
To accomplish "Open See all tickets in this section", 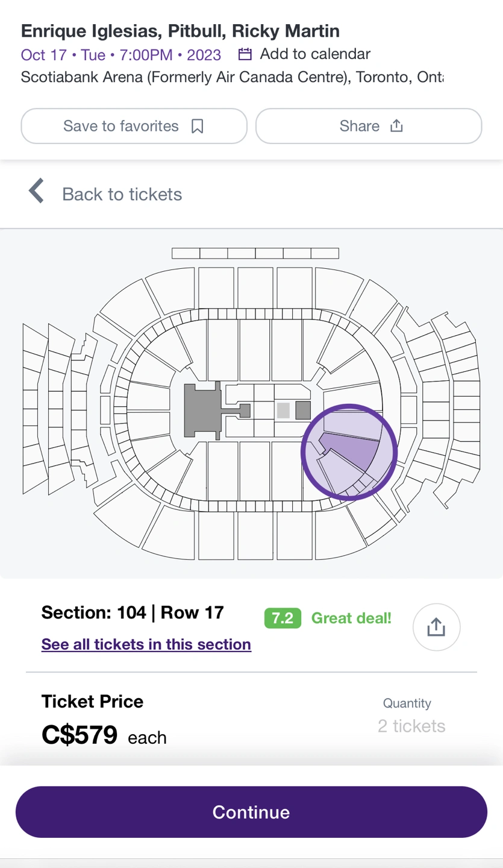I will coord(146,644).
